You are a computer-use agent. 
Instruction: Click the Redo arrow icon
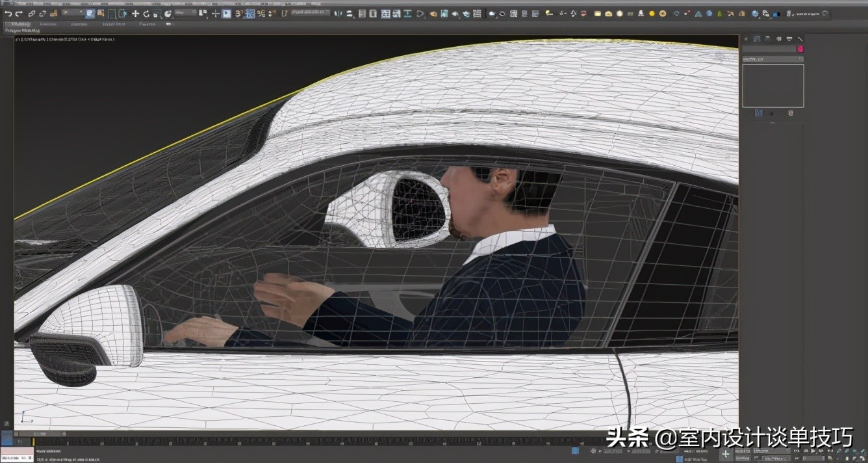click(x=19, y=14)
